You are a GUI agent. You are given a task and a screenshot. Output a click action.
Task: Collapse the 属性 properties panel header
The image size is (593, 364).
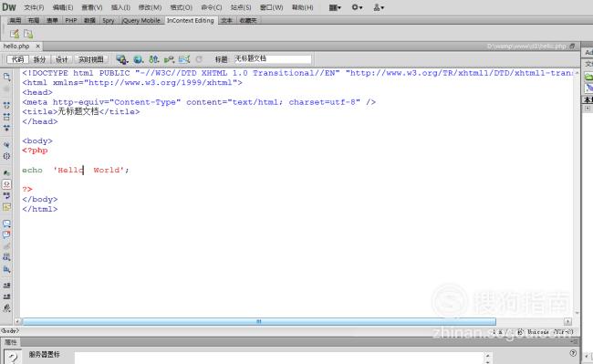(x=11, y=342)
